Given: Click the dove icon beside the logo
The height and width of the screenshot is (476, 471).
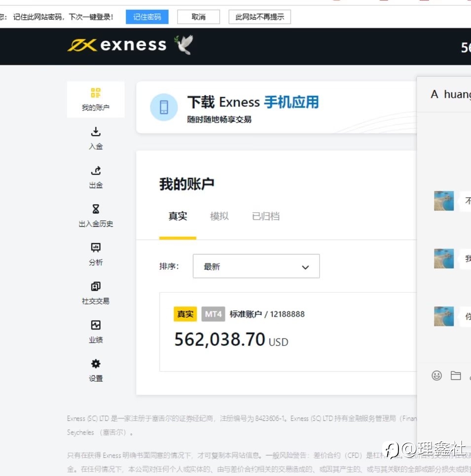Looking at the screenshot, I should click(x=183, y=44).
